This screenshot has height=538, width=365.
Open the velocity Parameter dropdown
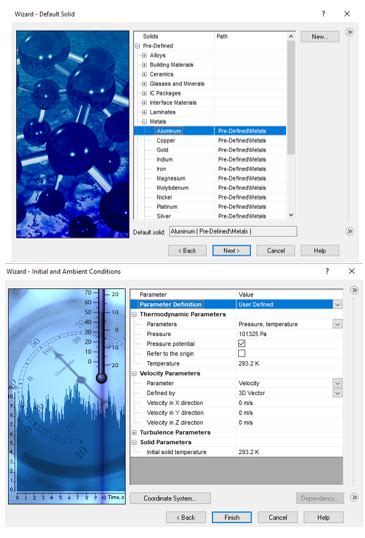(x=338, y=383)
